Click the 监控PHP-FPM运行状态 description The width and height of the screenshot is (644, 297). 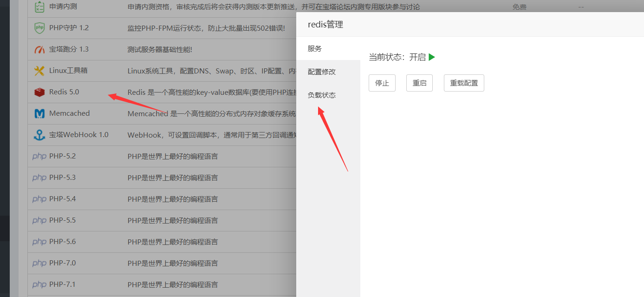(206, 28)
